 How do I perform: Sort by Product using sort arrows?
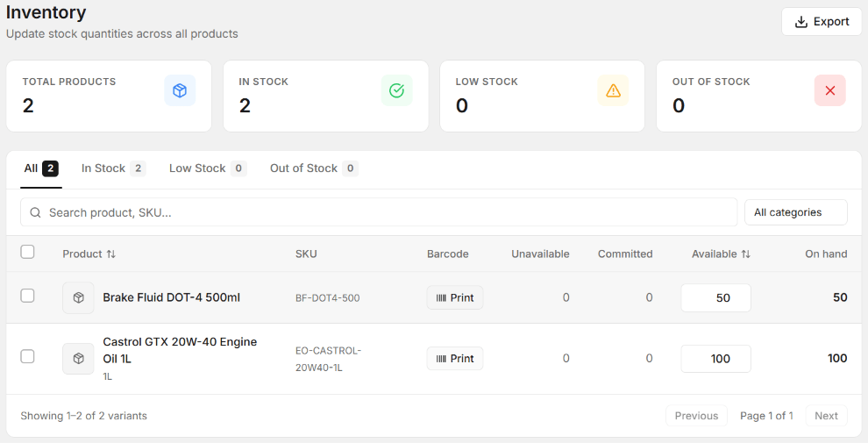[x=111, y=254]
